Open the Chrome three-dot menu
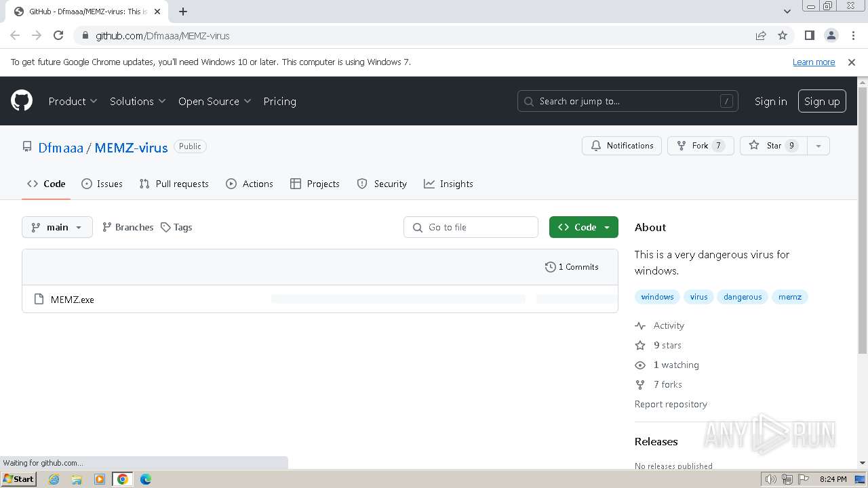Screen dimensions: 868x488 tap(852, 35)
